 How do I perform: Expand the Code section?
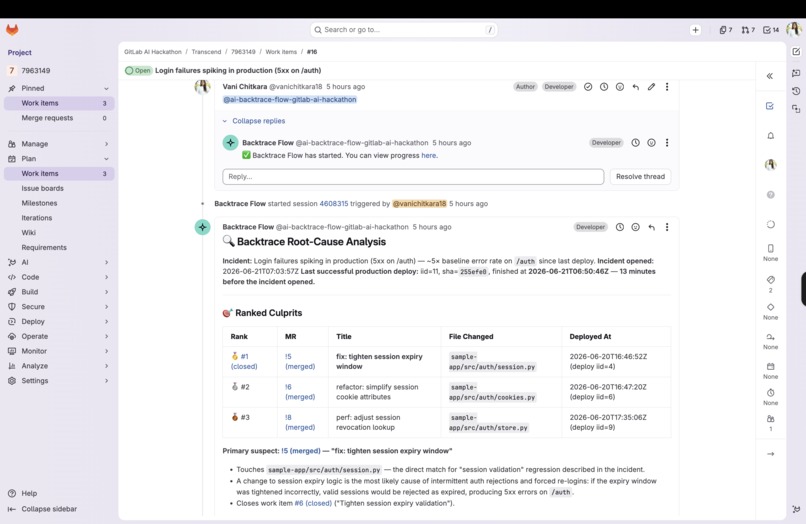point(59,277)
